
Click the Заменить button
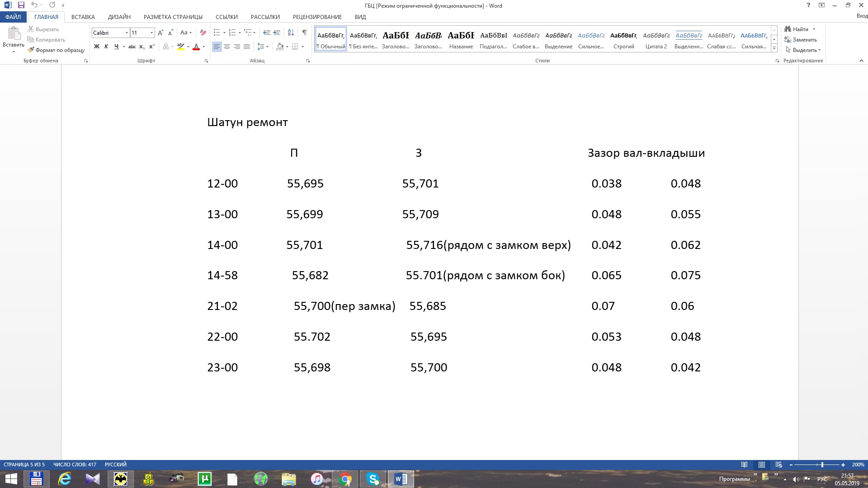click(801, 40)
